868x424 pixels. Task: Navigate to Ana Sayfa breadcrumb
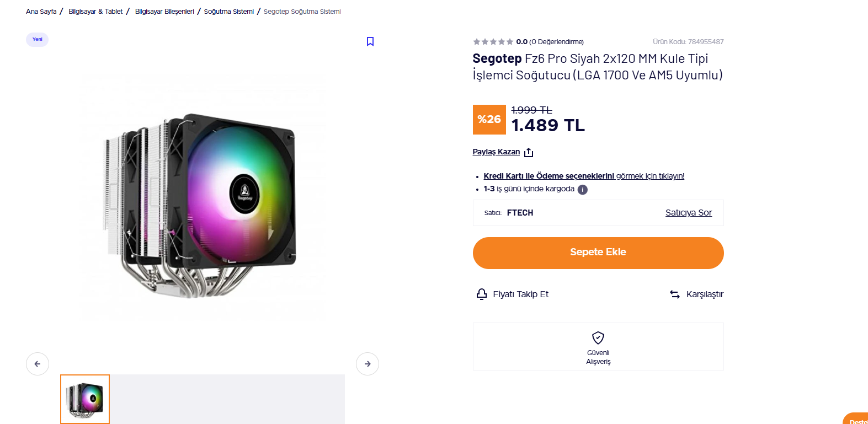pyautogui.click(x=41, y=12)
